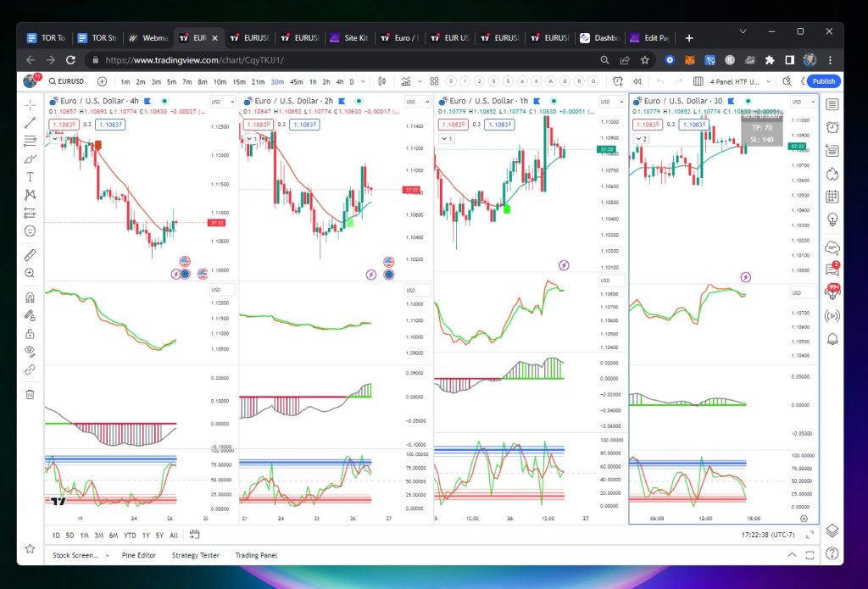The height and width of the screenshot is (589, 868).
Task: Open USD currency dropdown on 4h chart
Action: point(219,102)
